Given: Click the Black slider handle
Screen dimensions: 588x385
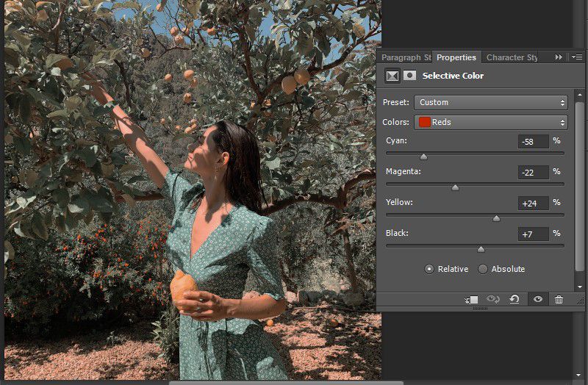Looking at the screenshot, I should (481, 249).
